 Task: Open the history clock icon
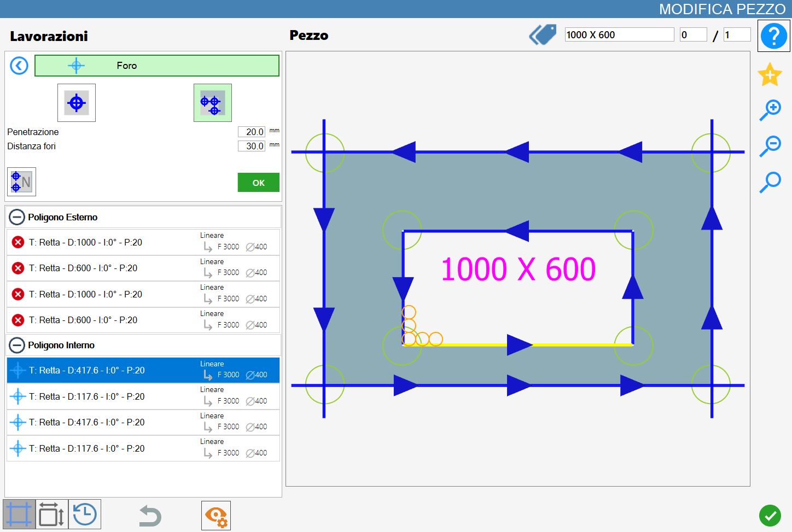pyautogui.click(x=85, y=515)
